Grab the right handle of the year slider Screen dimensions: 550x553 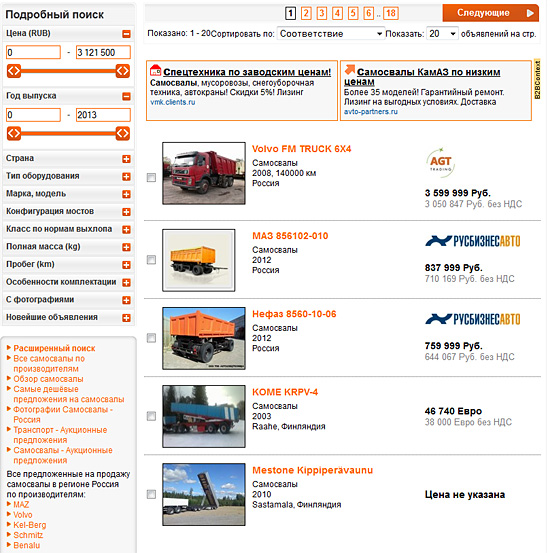pyautogui.click(x=123, y=133)
